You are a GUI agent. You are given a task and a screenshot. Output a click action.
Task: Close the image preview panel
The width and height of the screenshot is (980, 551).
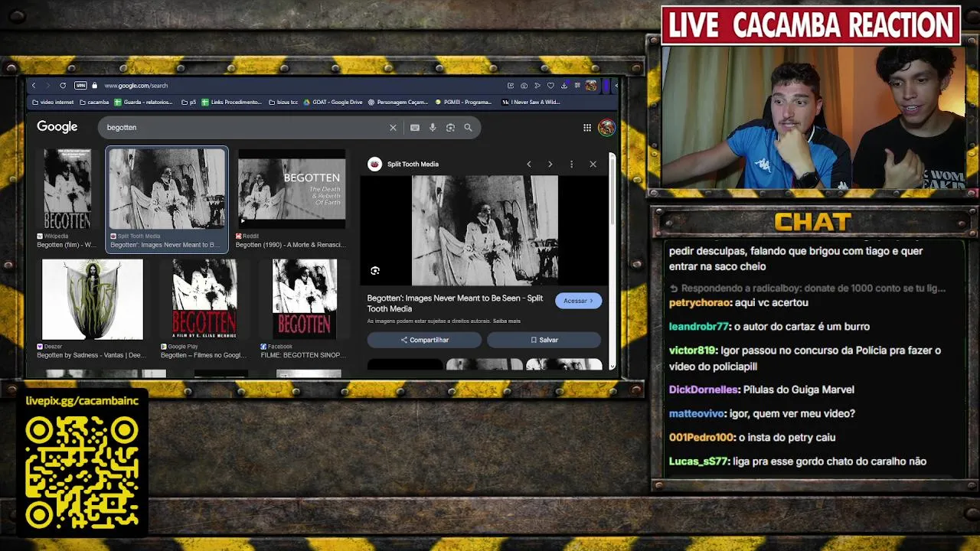(593, 164)
